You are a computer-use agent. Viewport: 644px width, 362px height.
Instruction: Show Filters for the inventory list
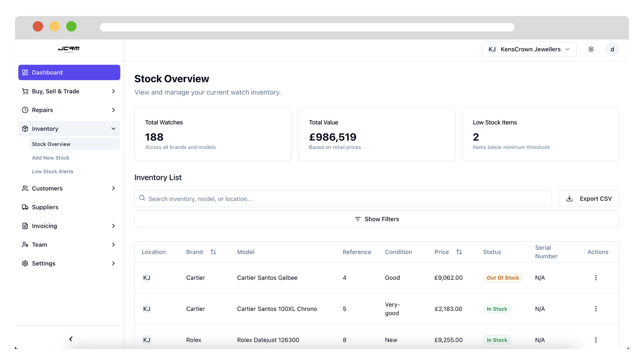tap(377, 219)
